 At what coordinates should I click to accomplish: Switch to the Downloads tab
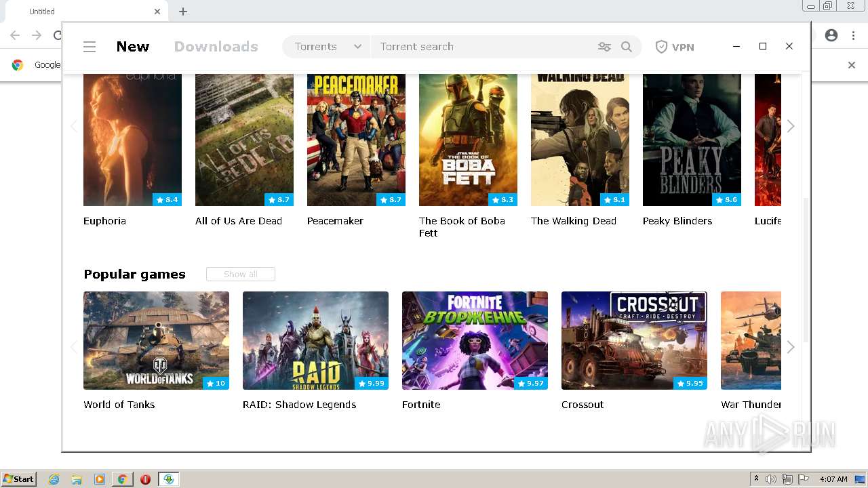pos(216,47)
